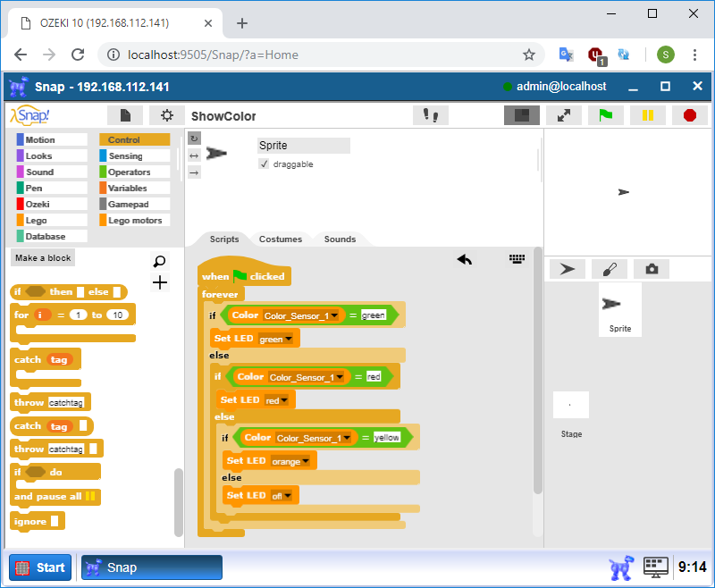Viewport: 715px width, 588px height.
Task: Click the undo arrow in scripts area
Action: [465, 259]
